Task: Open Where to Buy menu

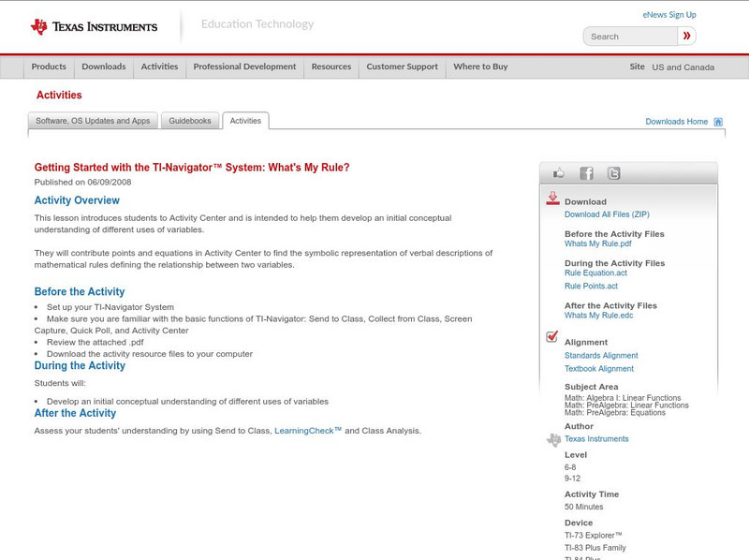Action: [x=480, y=66]
